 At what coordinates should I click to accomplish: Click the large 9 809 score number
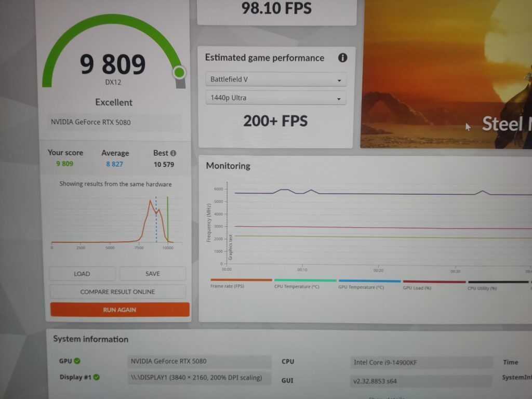(113, 64)
